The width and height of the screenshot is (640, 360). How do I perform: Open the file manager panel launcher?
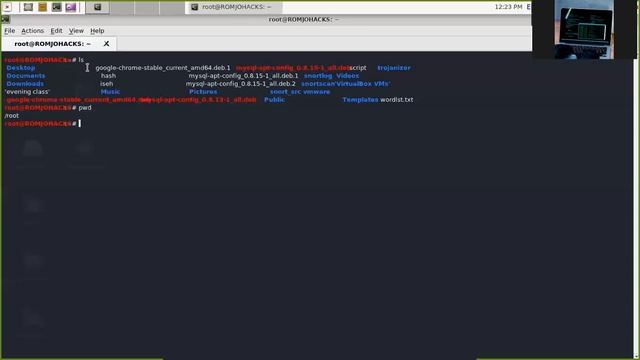[x=42, y=7]
